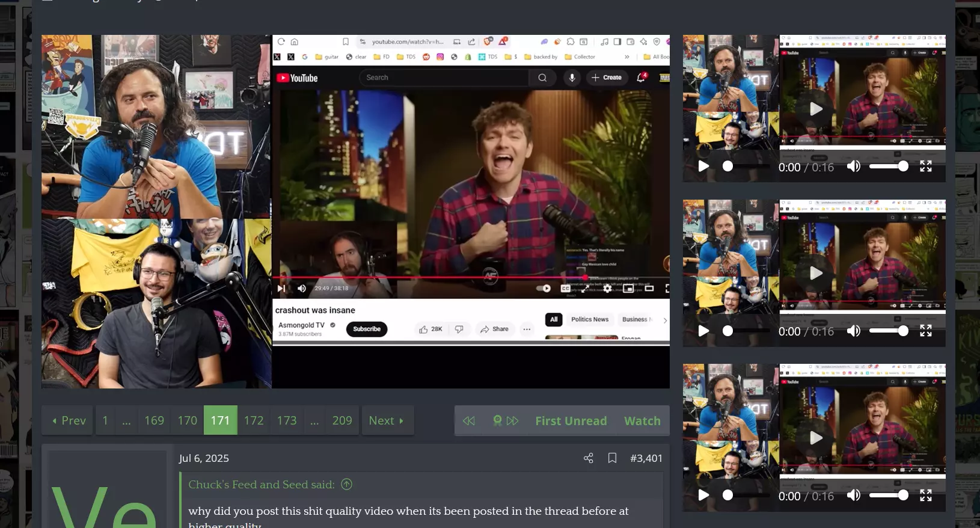Click the Create button in the large image
This screenshot has height=528, width=980.
pyautogui.click(x=607, y=78)
